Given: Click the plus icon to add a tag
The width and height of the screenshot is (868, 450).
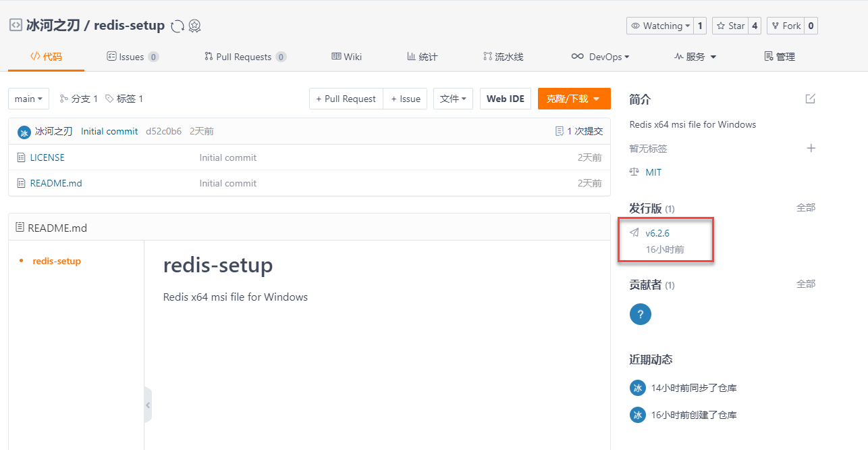Looking at the screenshot, I should pyautogui.click(x=811, y=148).
